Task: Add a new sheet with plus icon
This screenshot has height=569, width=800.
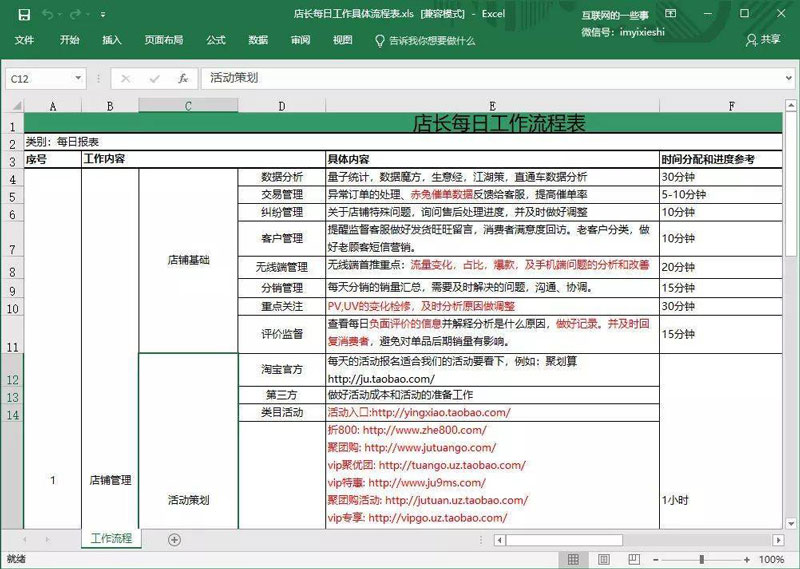Action: (x=174, y=539)
